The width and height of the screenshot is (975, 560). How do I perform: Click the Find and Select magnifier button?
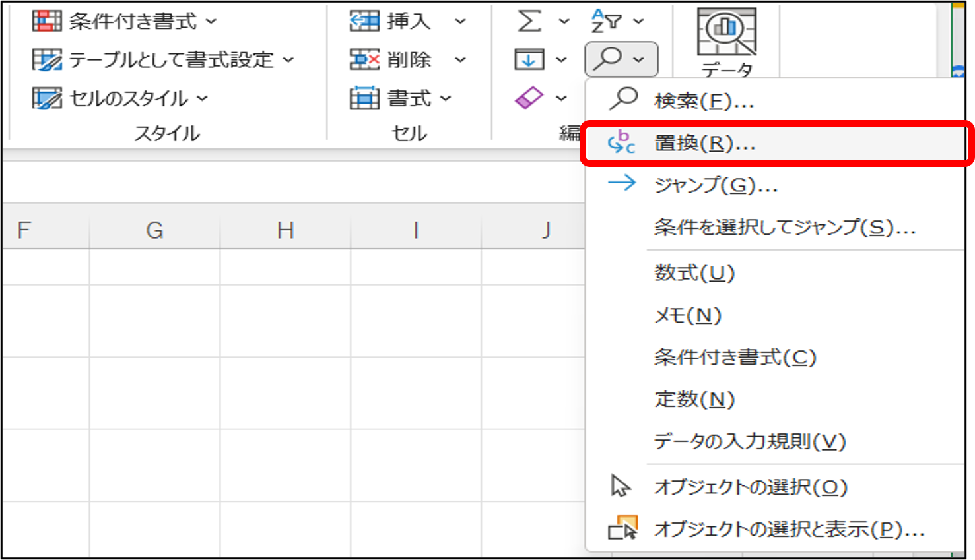(621, 59)
